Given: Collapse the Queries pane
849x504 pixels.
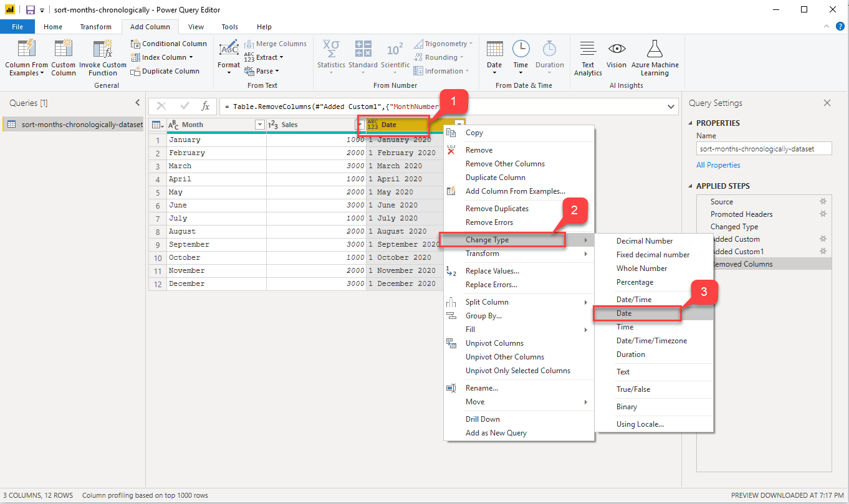Looking at the screenshot, I should click(138, 103).
